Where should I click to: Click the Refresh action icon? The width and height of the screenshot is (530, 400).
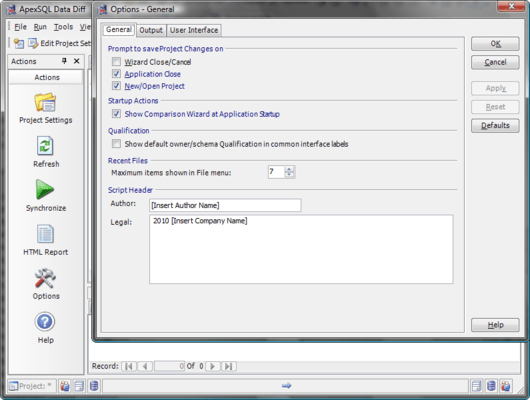tap(45, 146)
